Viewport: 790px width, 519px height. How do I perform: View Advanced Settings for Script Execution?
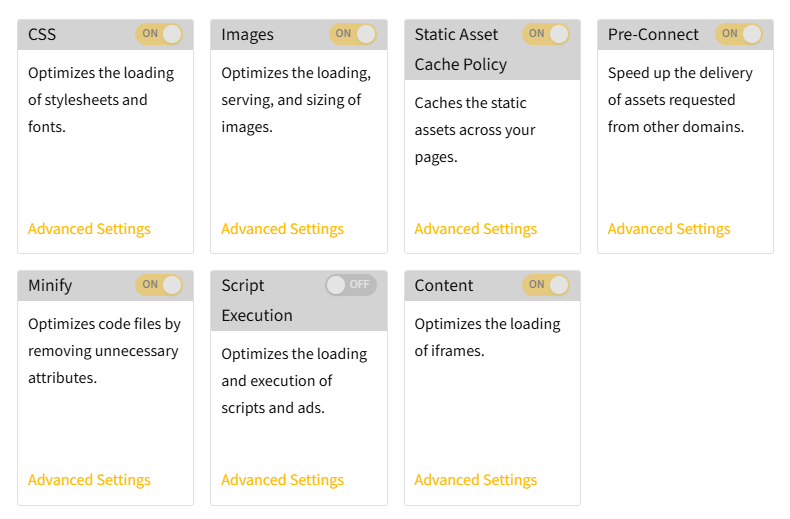pos(282,480)
